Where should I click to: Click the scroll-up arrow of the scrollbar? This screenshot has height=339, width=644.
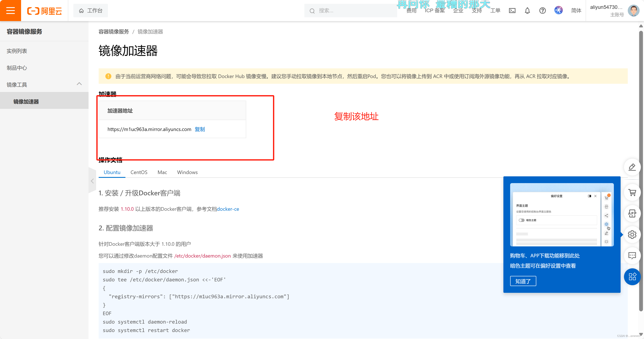click(641, 26)
